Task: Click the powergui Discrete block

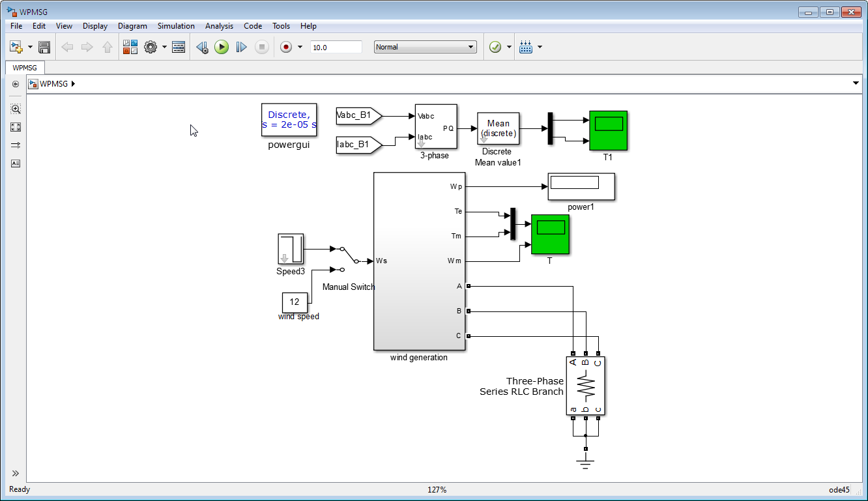Action: tap(289, 120)
